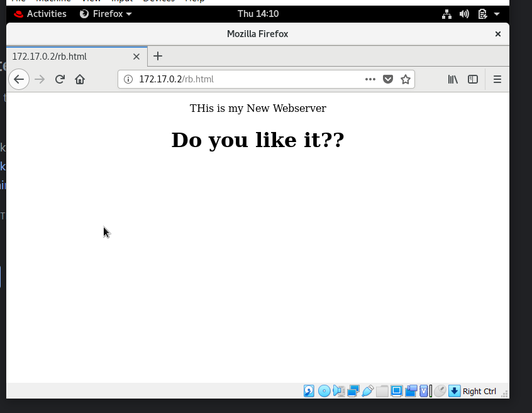Screen dimensions: 532x413
Task: Click VirtualBox display status icon
Action: (396, 391)
